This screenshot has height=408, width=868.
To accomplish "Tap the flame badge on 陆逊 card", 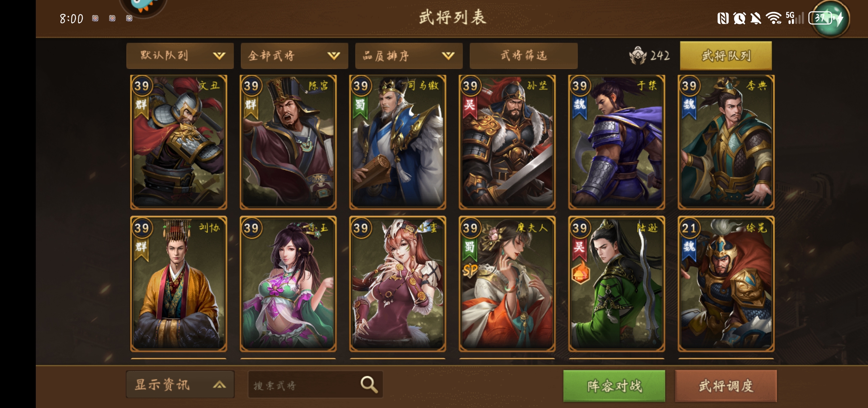I will pos(580,275).
